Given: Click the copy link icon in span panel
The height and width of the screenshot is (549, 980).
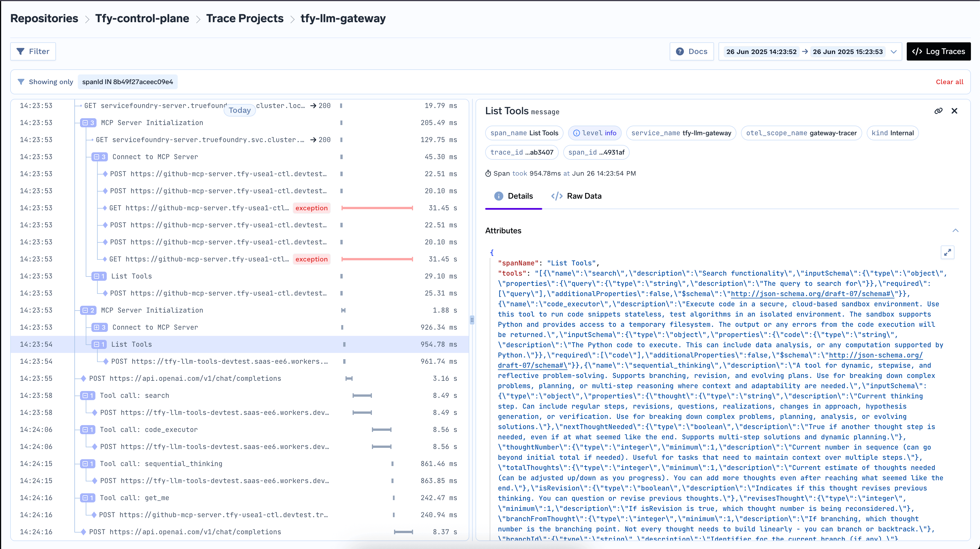Looking at the screenshot, I should (x=938, y=111).
